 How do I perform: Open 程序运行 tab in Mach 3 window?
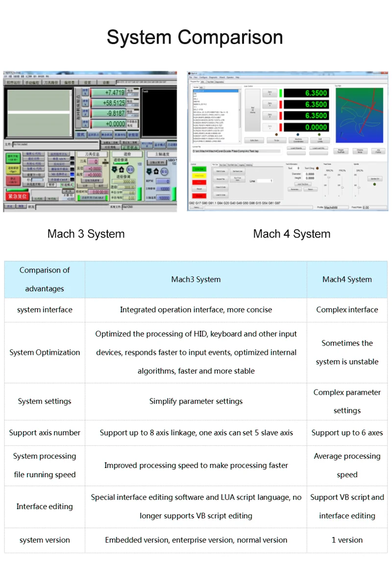pos(13,82)
